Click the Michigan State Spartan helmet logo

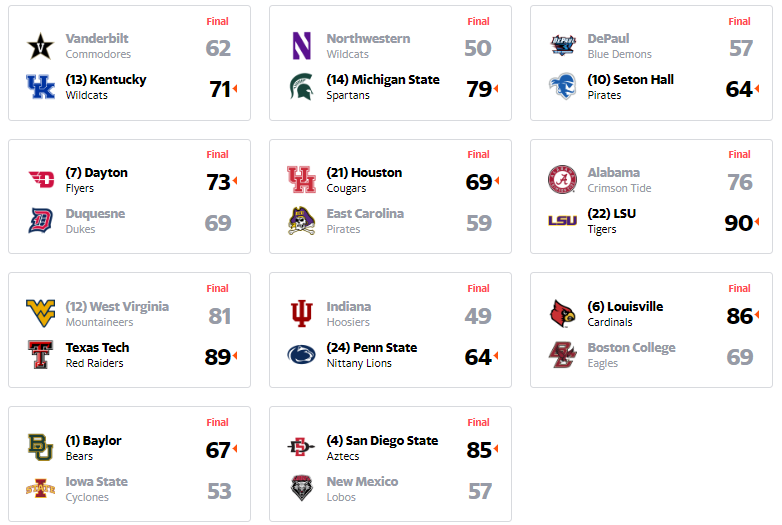[x=301, y=87]
